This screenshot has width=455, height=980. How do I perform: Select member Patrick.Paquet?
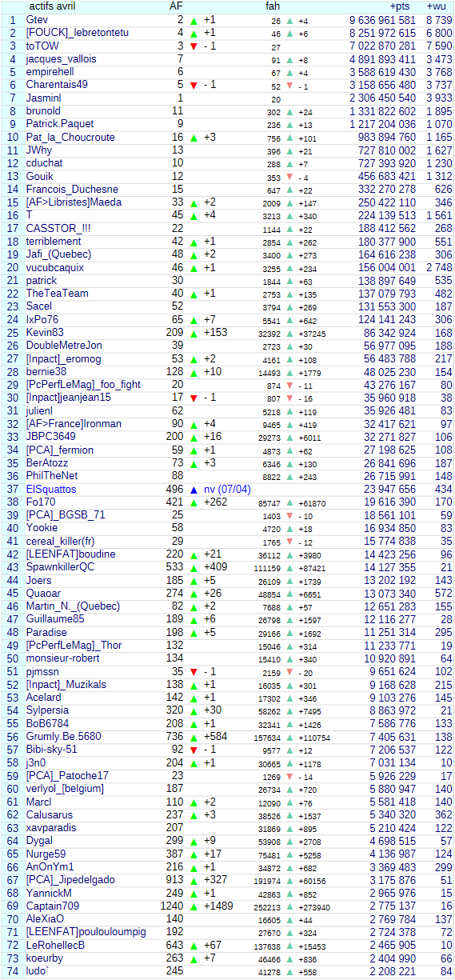pos(61,123)
